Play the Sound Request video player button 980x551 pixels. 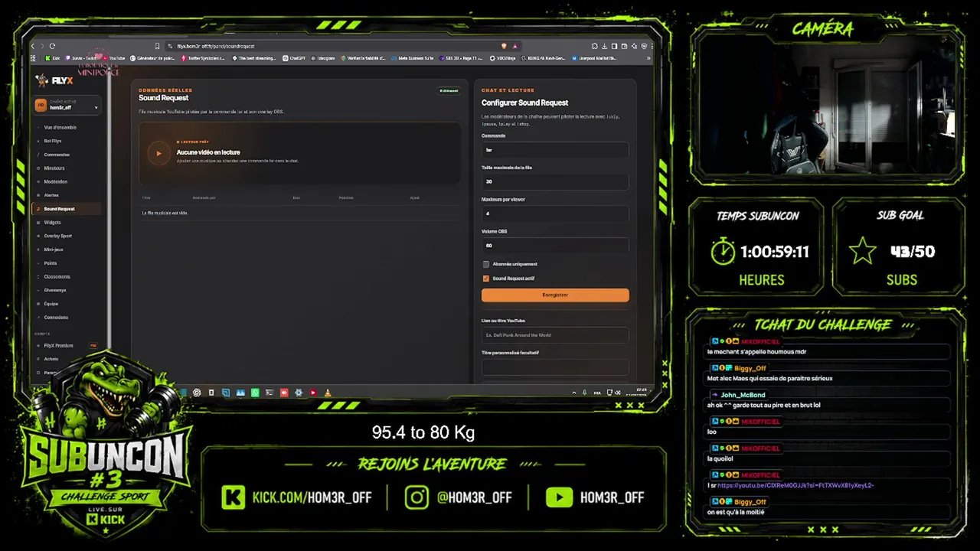[158, 153]
